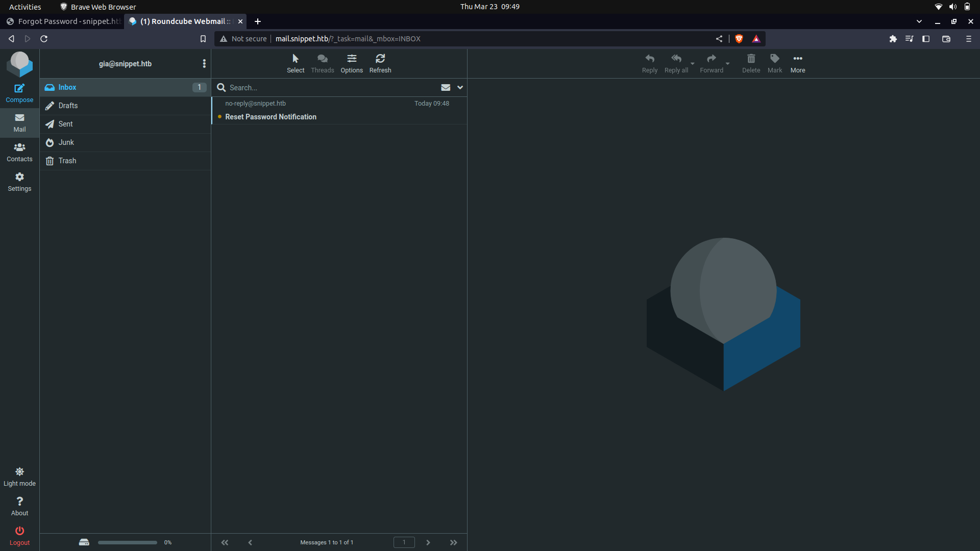
Task: Click the mailbox quota usage bar
Action: (127, 542)
